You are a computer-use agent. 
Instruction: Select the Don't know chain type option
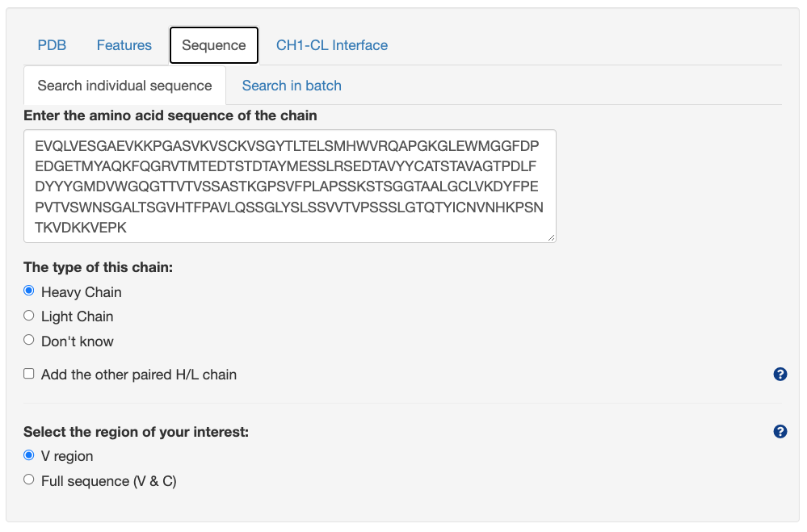click(28, 340)
